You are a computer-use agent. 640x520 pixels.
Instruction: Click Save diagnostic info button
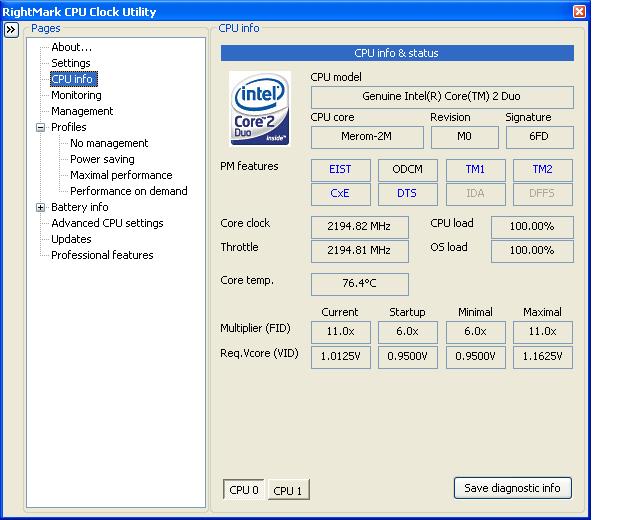tap(512, 488)
